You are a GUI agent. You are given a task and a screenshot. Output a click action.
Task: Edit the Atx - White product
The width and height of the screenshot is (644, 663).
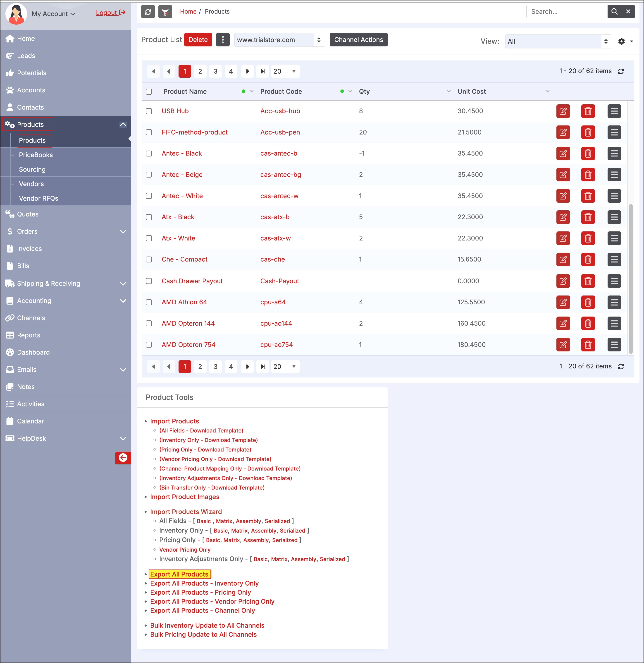click(x=563, y=238)
